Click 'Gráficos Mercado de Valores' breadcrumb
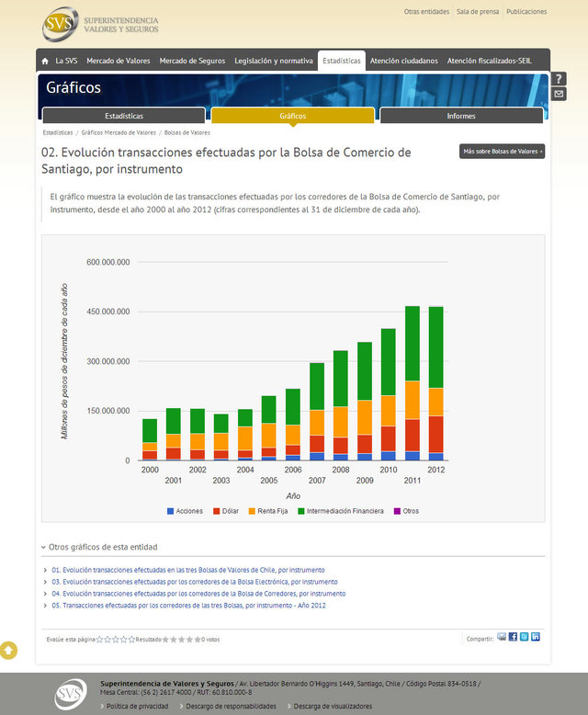Viewport: 588px width, 715px height. 119,132
